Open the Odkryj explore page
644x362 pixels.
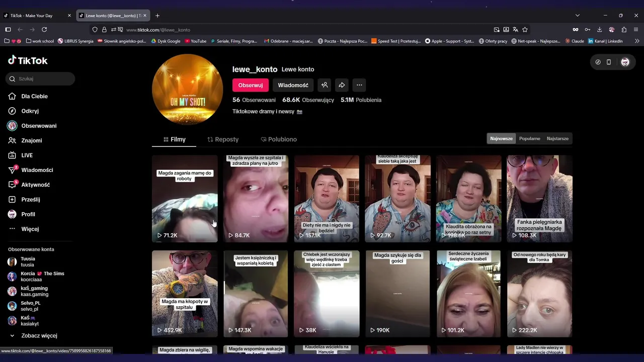click(30, 111)
